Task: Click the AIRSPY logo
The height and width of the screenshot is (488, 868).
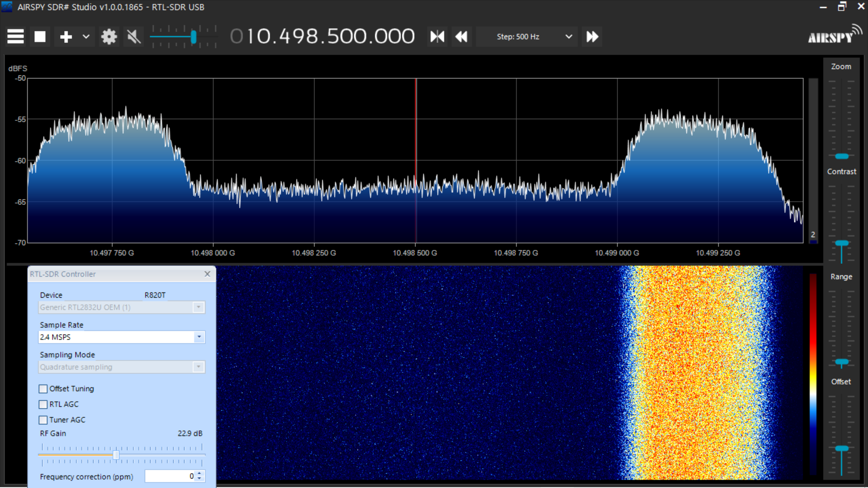Action: (x=835, y=34)
